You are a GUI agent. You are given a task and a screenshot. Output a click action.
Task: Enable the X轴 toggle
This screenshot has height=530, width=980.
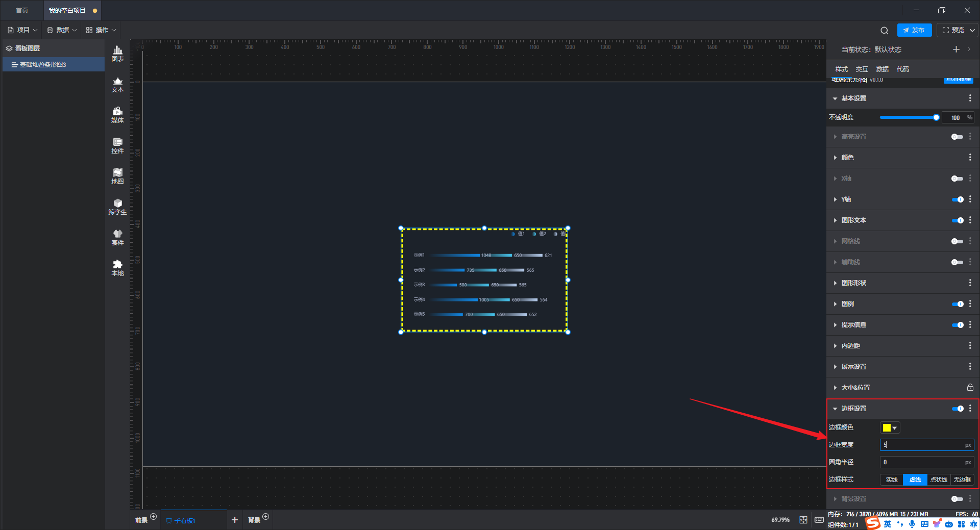coord(957,179)
